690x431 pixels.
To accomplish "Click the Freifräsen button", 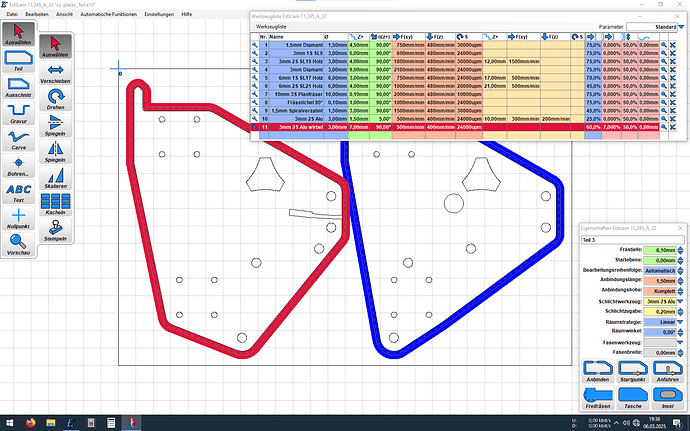I will (598, 398).
